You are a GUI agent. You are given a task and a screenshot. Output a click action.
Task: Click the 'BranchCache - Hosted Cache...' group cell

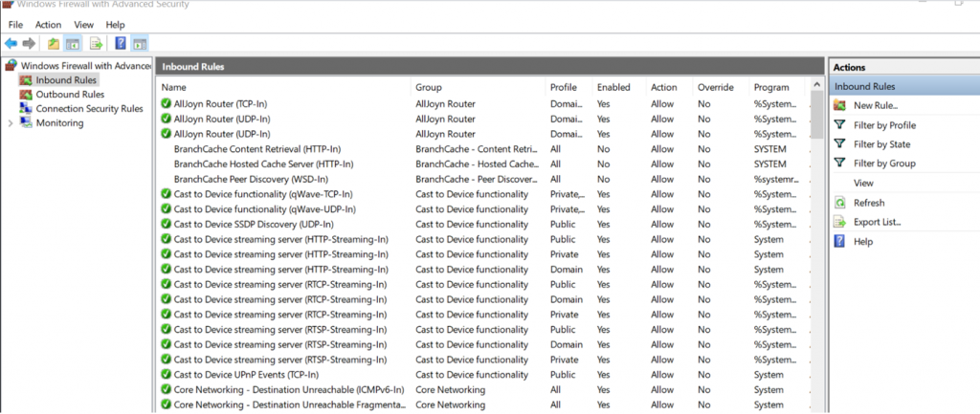tap(477, 164)
